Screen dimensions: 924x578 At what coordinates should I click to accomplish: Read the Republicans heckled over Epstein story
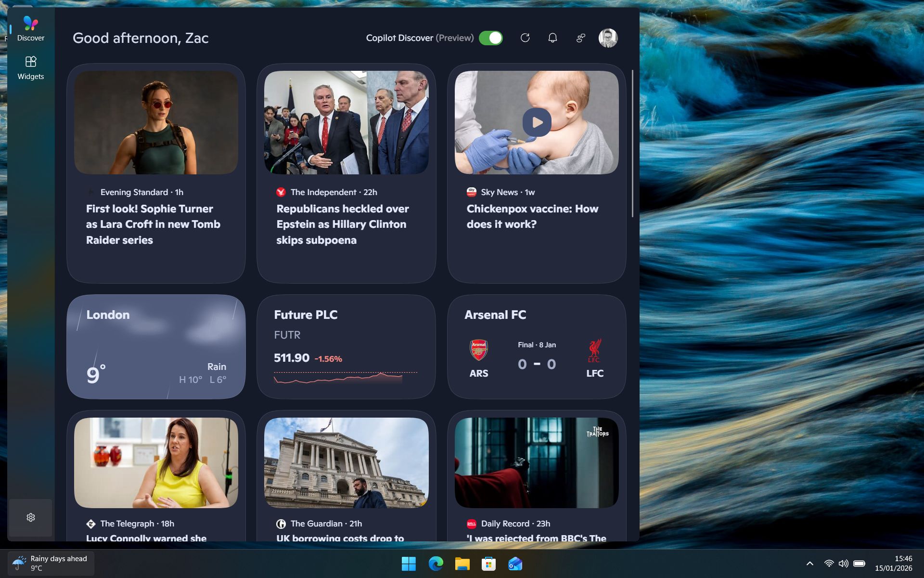(x=342, y=224)
